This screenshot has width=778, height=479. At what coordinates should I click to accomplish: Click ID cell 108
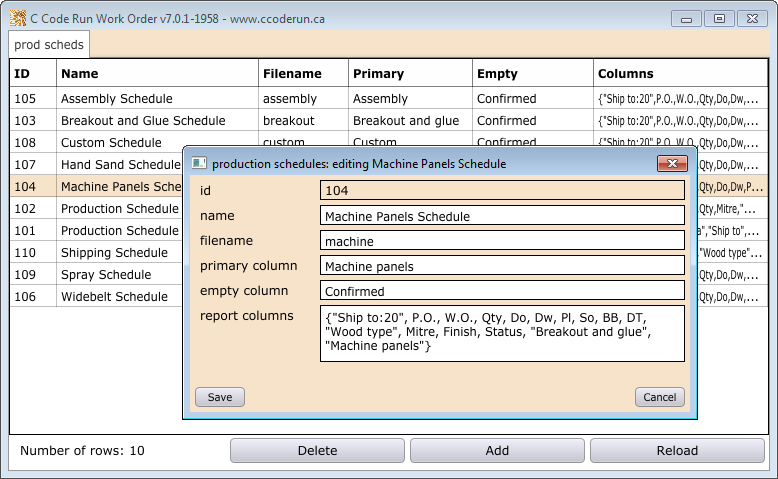pos(33,142)
